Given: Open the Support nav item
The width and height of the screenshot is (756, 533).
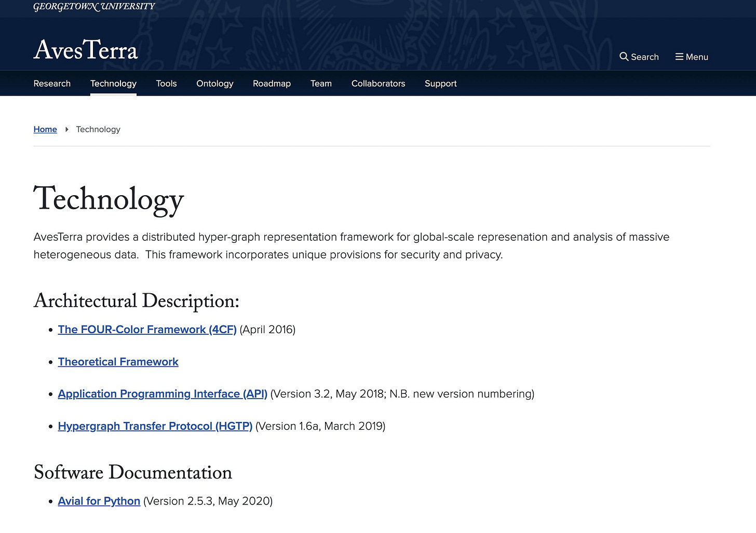Looking at the screenshot, I should point(441,84).
